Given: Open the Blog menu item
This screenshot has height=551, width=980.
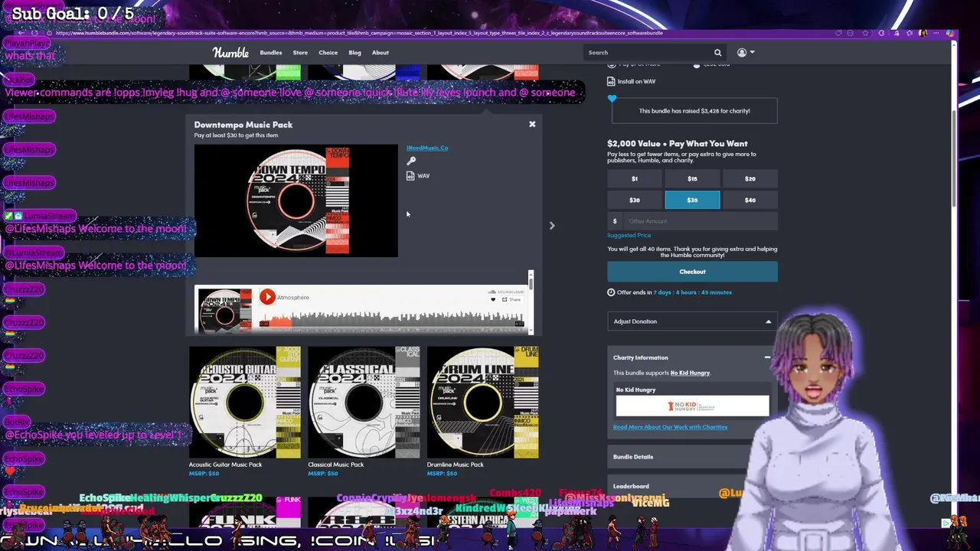Looking at the screenshot, I should [354, 53].
